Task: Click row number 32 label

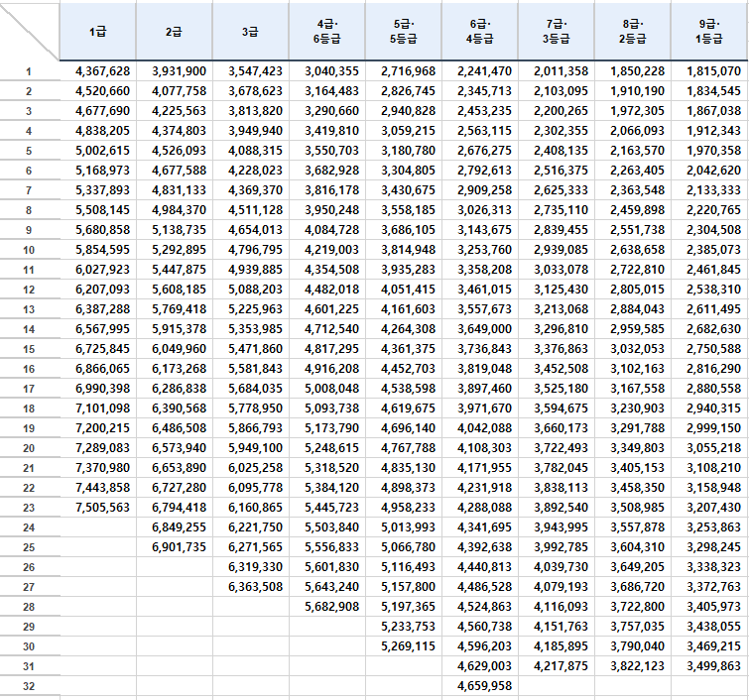Action: point(29,687)
